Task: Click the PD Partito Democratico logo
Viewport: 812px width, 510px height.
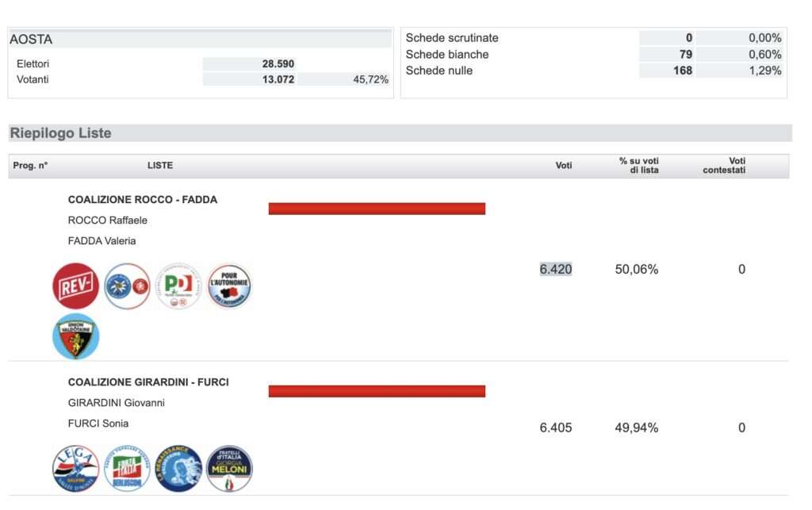Action: tap(178, 286)
